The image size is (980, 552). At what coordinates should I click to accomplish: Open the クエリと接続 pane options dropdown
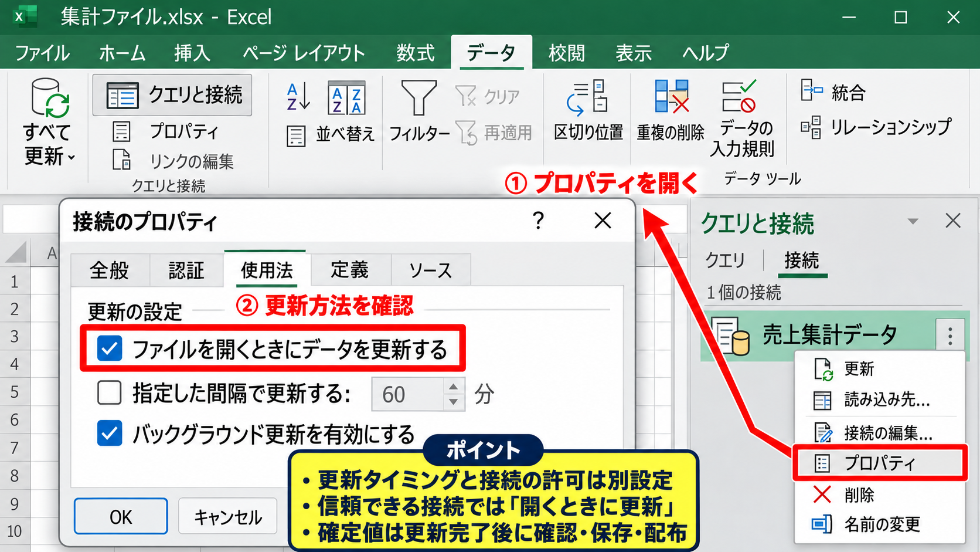pos(913,221)
